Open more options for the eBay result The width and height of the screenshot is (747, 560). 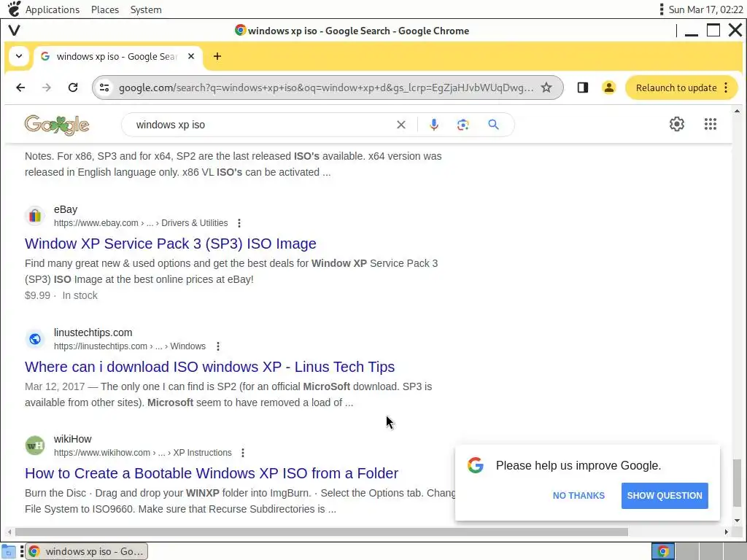(239, 223)
